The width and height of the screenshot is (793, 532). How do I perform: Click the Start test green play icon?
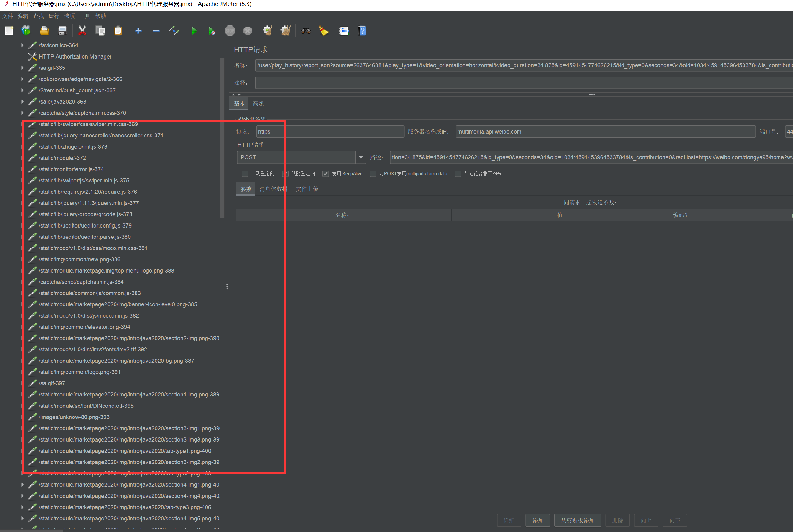[194, 31]
